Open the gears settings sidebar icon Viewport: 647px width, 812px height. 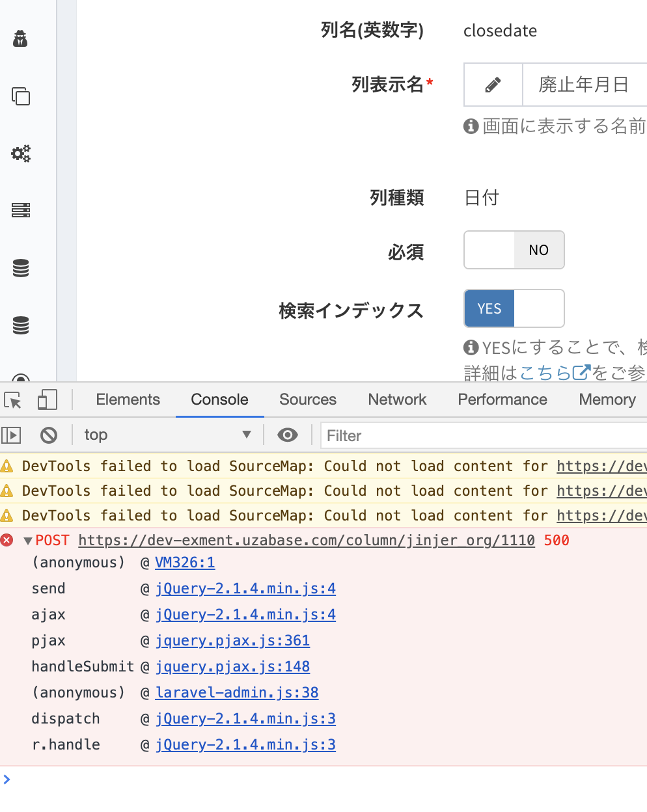click(21, 154)
